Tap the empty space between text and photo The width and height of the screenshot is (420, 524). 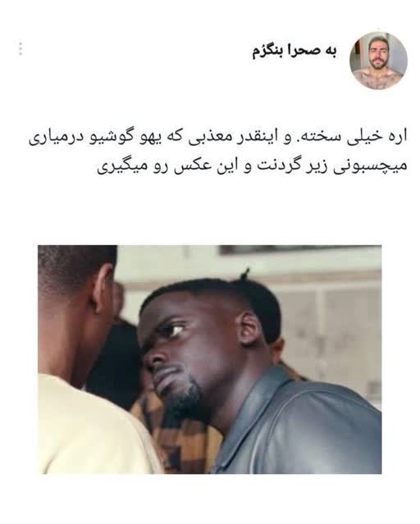point(210,211)
